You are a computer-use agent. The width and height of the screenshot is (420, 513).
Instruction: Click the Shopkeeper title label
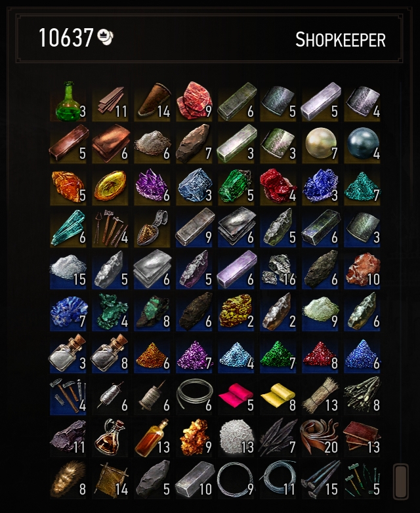pos(341,40)
